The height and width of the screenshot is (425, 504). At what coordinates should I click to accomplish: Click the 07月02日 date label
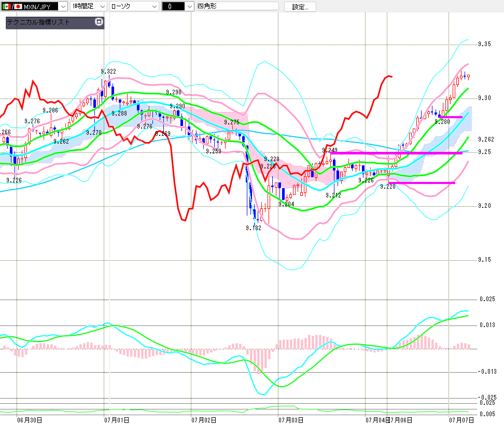(x=204, y=420)
